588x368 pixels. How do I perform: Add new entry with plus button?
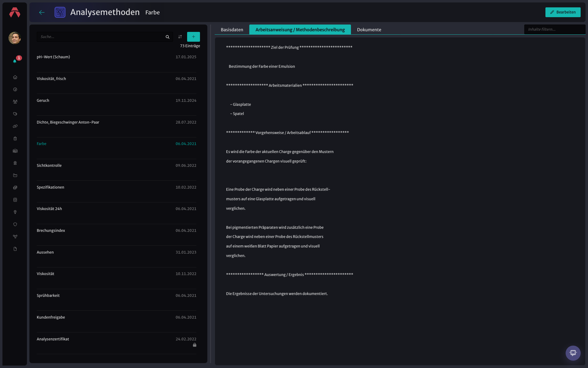(x=194, y=37)
